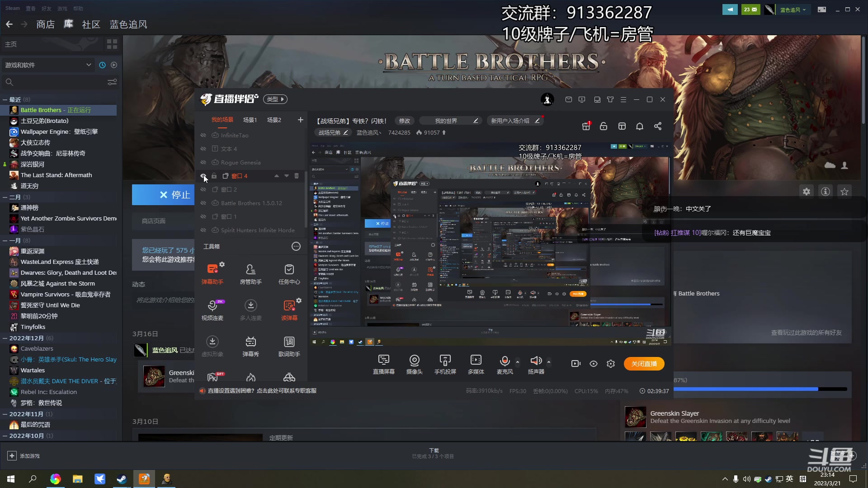Click the notification bell in streaming companion
The width and height of the screenshot is (868, 488).
point(640,126)
